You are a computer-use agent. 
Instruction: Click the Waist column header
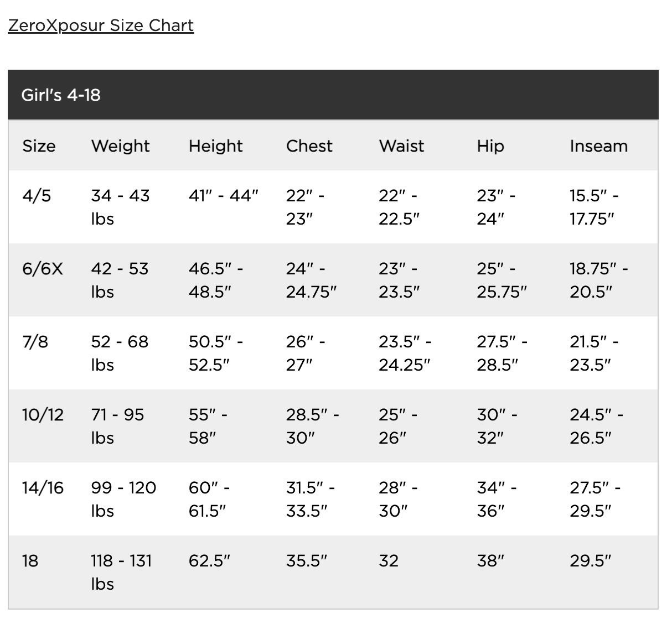click(x=401, y=146)
